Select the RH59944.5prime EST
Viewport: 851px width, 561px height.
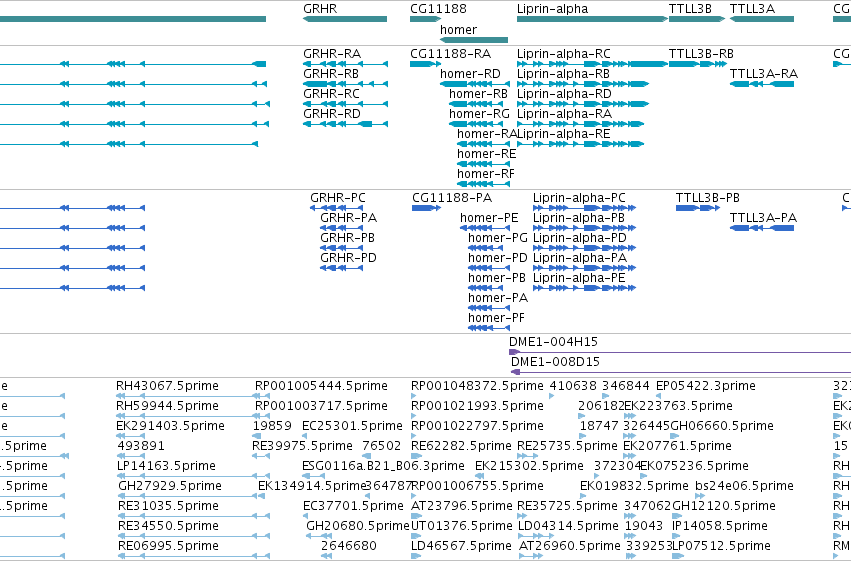(x=193, y=416)
